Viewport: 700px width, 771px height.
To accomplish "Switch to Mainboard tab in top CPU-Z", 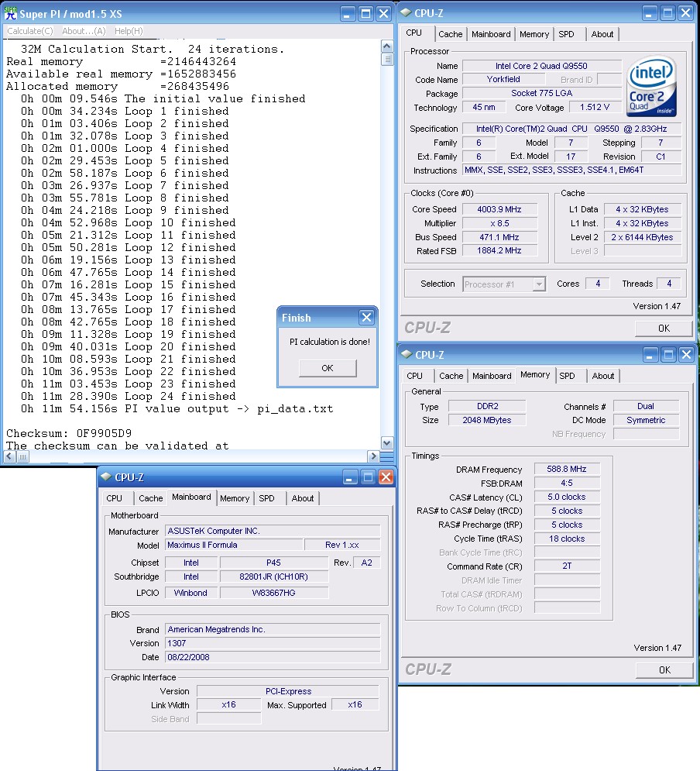I will click(491, 34).
